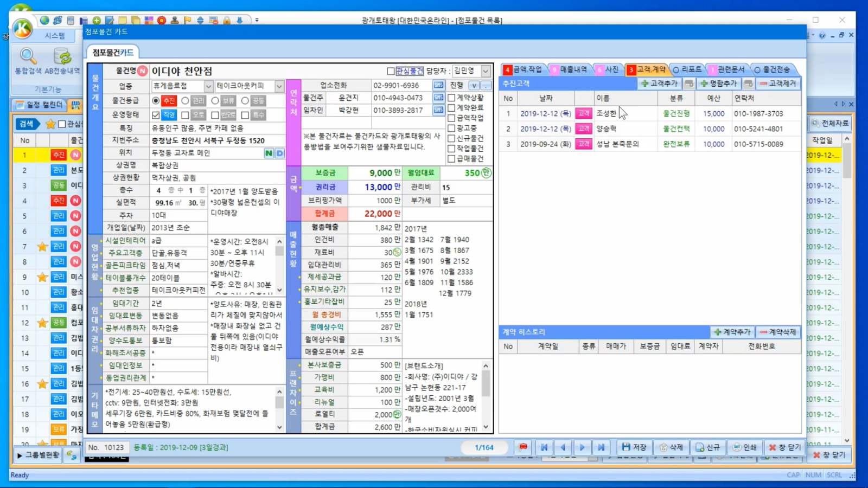Enable the 계약완료 checkbox
The image size is (868, 488).
(x=451, y=108)
